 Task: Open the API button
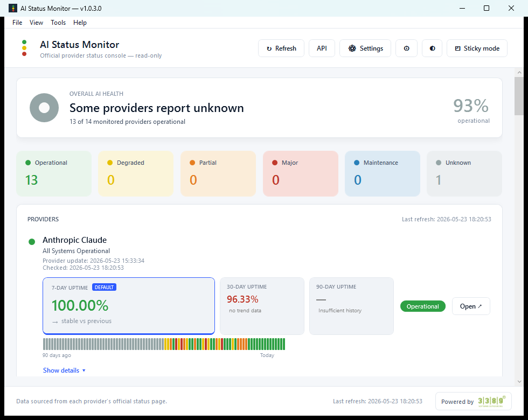click(x=322, y=48)
